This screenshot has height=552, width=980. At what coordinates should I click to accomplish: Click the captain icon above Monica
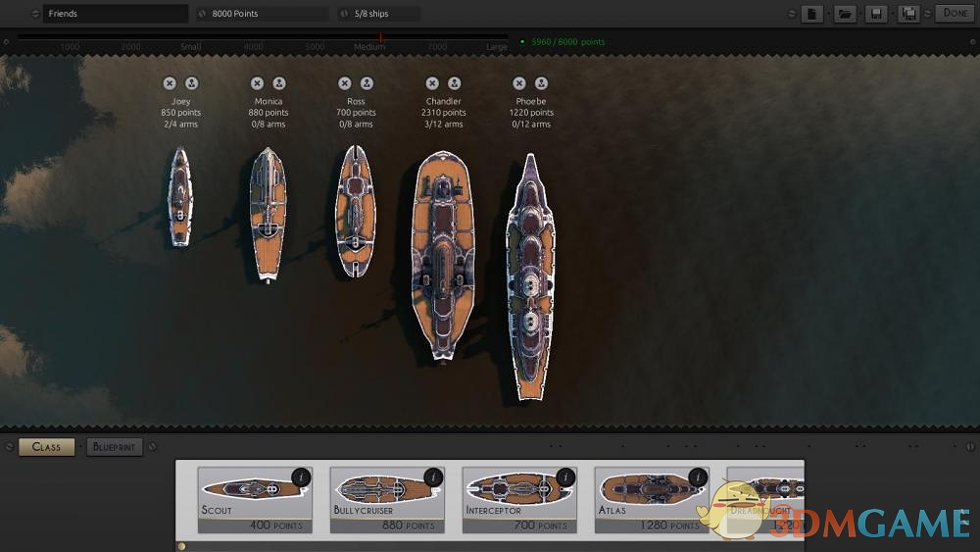click(x=279, y=83)
